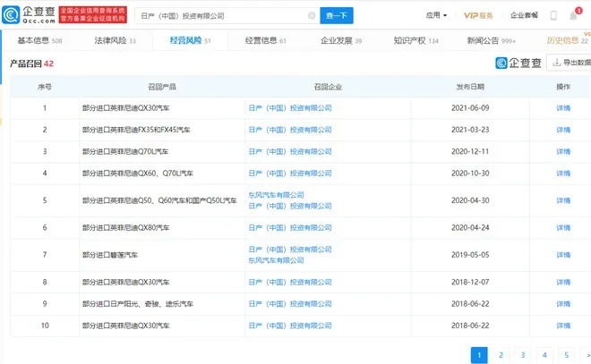Open the 新闻公告 tab
Screen dimensions: 591x364
coord(491,40)
